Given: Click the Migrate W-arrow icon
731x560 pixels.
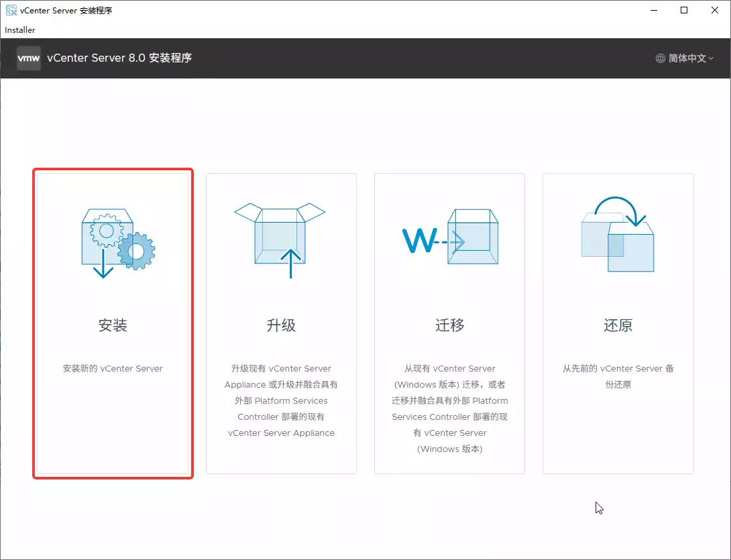Looking at the screenshot, I should 450,236.
